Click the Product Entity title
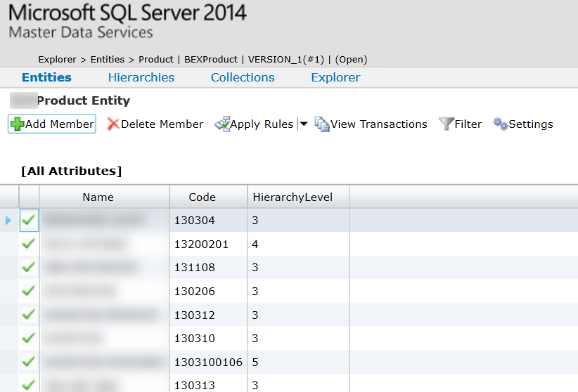This screenshot has width=578, height=392. coord(84,100)
